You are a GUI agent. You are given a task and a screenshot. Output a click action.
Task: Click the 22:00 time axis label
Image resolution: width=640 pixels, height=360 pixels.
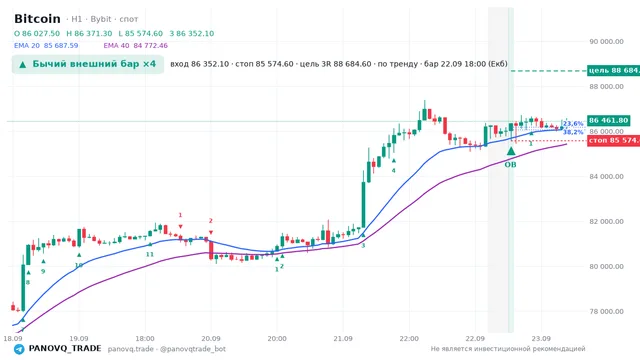pyautogui.click(x=409, y=338)
